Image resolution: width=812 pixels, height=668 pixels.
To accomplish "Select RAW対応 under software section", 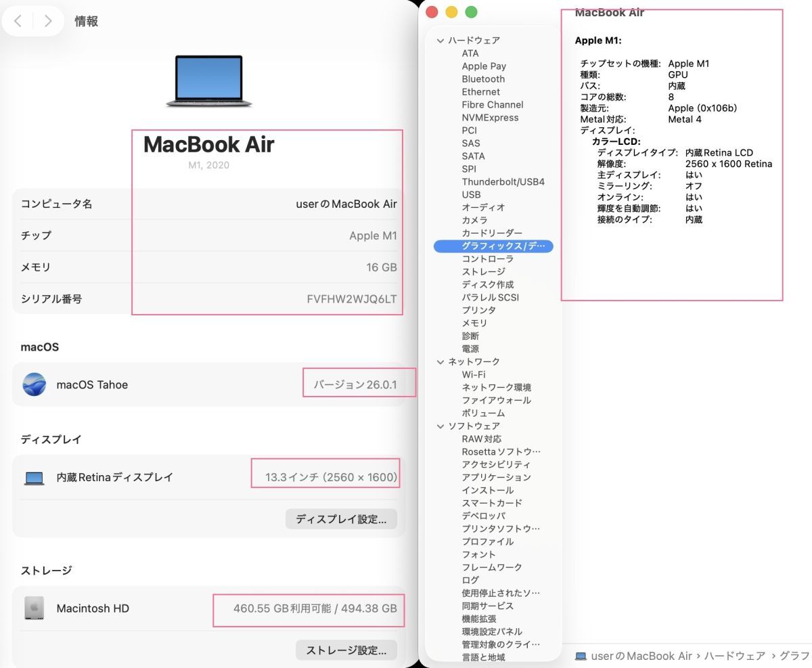I will point(482,439).
